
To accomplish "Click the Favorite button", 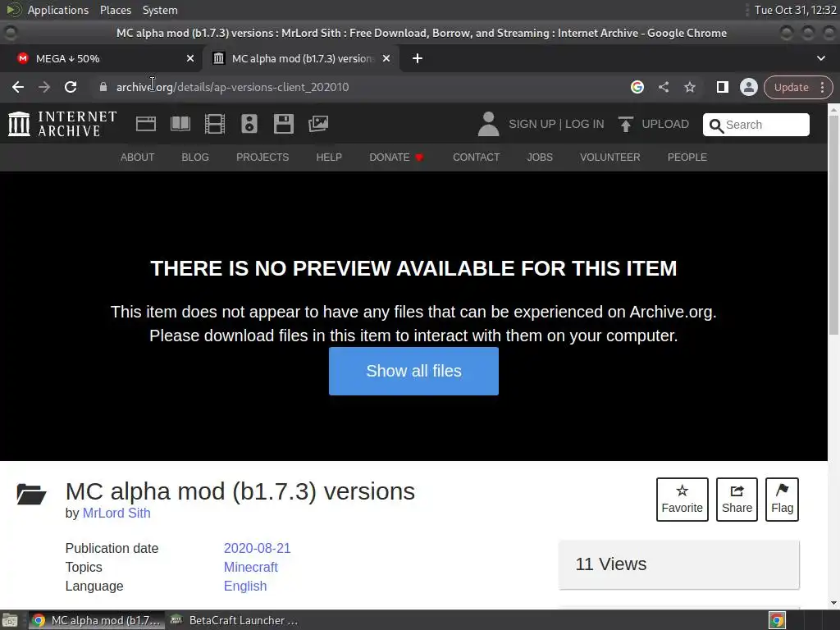I will [x=682, y=500].
